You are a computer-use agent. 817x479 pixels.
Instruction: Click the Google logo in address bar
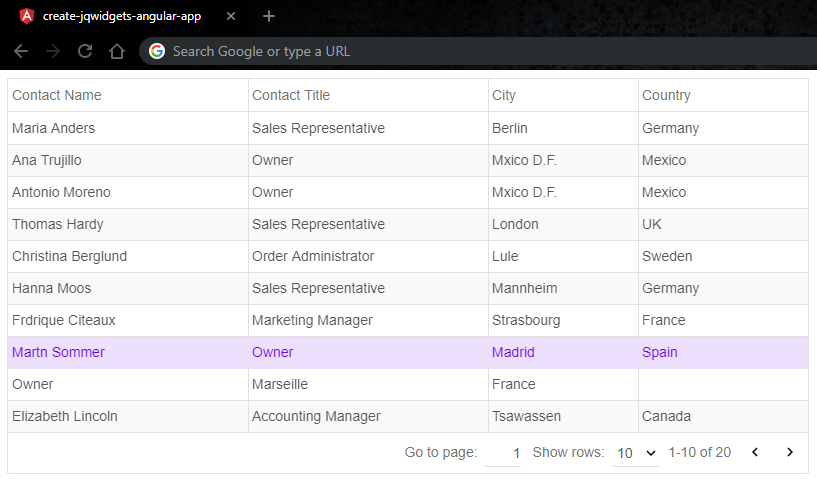(x=157, y=51)
